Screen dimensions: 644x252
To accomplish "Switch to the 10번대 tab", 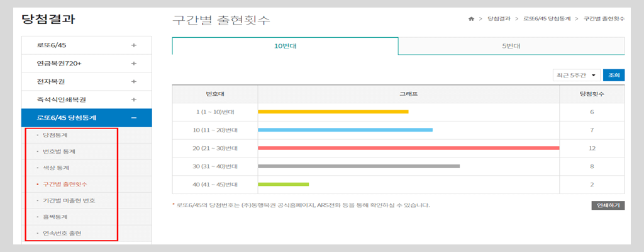I will [285, 46].
